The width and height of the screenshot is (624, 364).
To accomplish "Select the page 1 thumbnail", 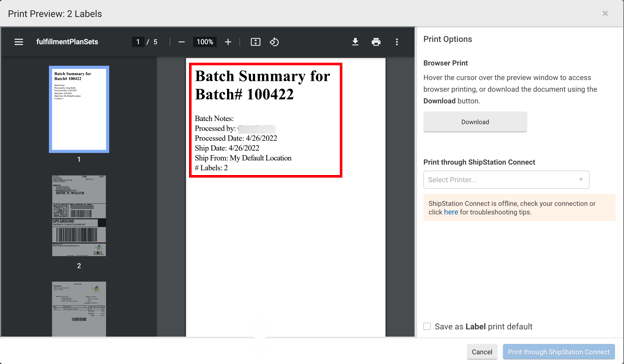I will click(x=79, y=109).
